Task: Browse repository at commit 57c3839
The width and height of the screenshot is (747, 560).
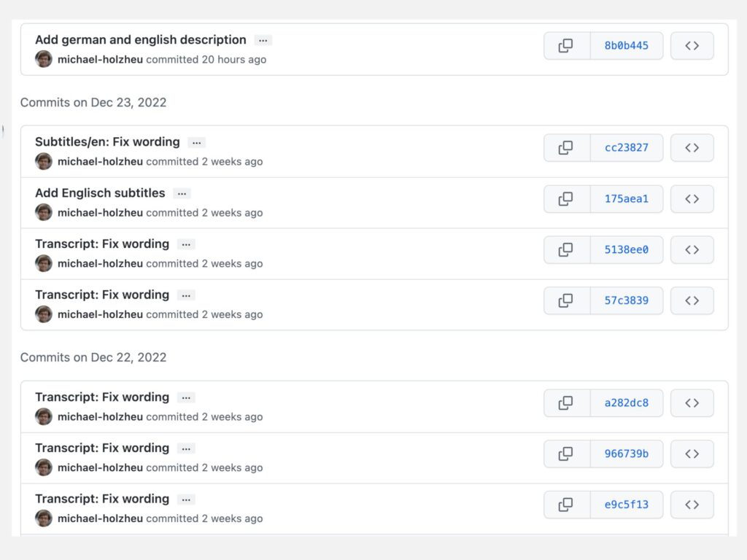Action: point(692,300)
